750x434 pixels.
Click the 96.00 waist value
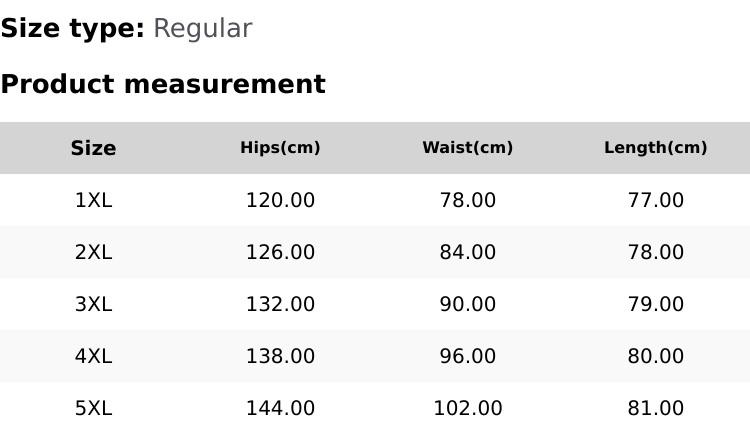point(467,356)
